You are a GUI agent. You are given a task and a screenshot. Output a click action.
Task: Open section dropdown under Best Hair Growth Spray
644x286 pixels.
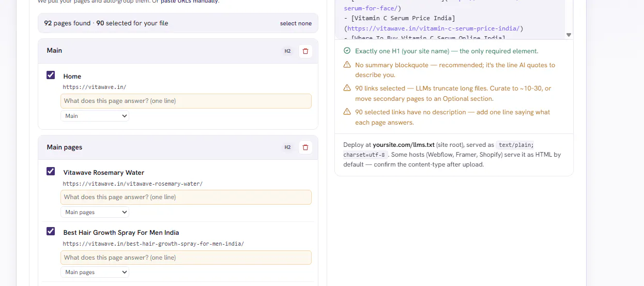[95, 272]
